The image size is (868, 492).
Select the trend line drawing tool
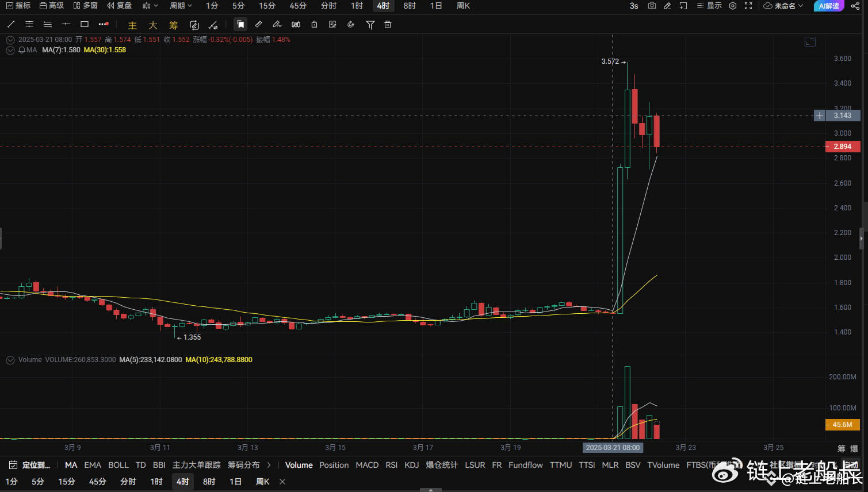pyautogui.click(x=10, y=25)
